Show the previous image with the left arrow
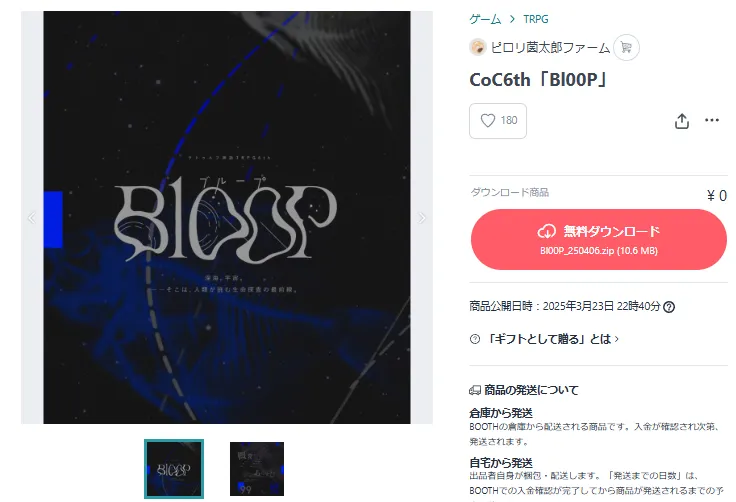 pyautogui.click(x=31, y=218)
